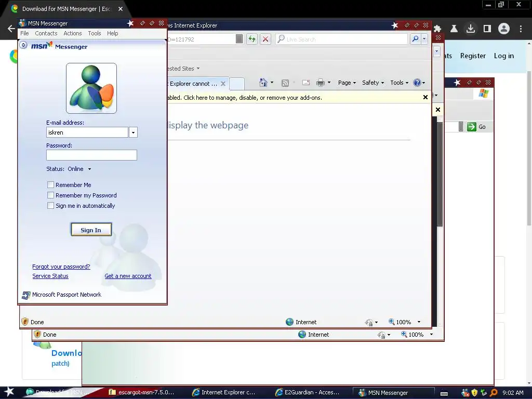Click Chrome extensions puzzle icon
Image resolution: width=532 pixels, height=399 pixels.
pyautogui.click(x=437, y=29)
